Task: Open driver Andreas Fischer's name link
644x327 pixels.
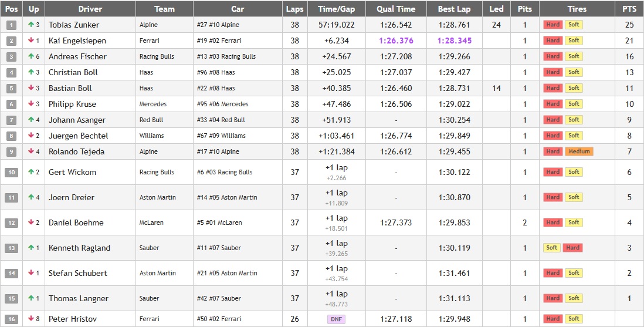Action: (77, 56)
